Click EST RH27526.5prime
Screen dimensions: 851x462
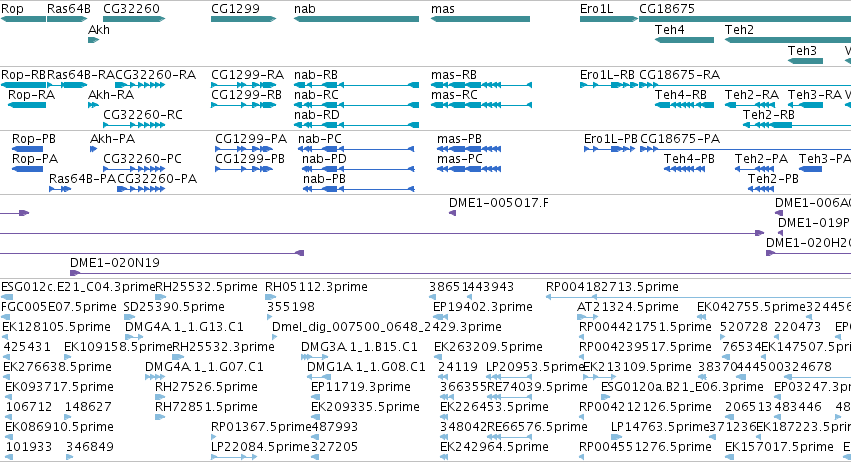click(x=206, y=387)
